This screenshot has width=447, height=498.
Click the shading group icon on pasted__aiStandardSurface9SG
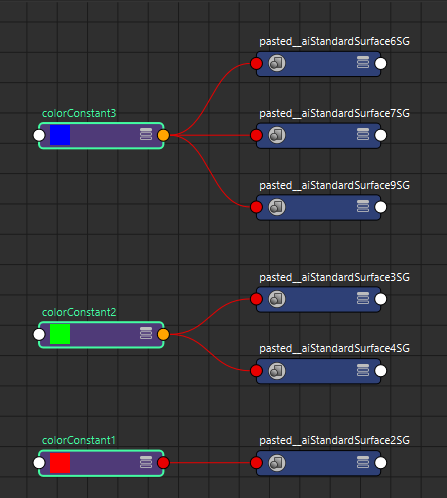point(277,207)
